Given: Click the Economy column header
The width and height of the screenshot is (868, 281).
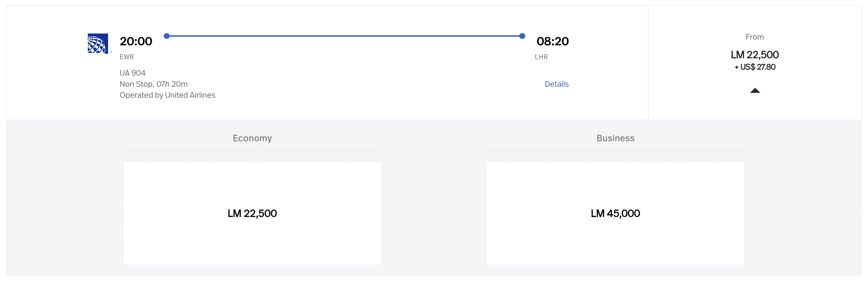Looking at the screenshot, I should (x=252, y=138).
